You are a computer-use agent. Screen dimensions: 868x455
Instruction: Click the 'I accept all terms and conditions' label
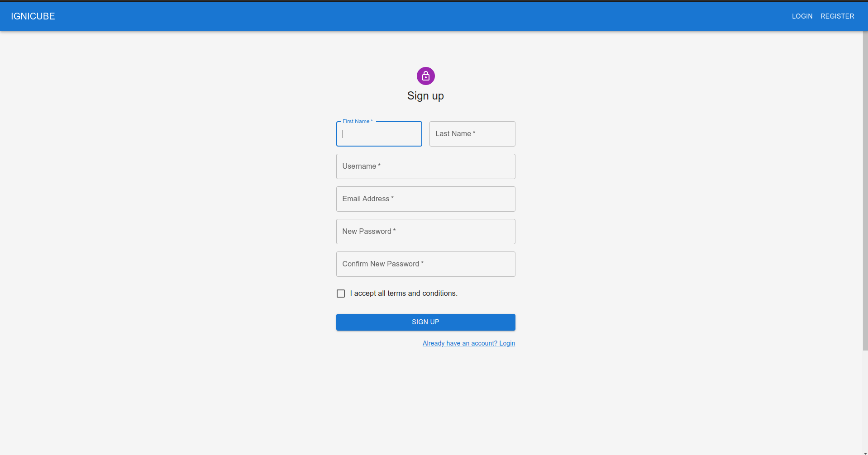404,293
